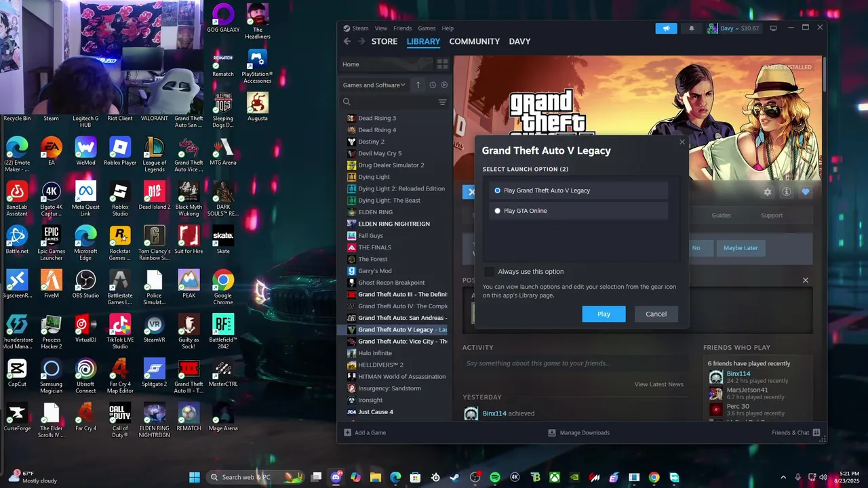Click the library search field
868x488 pixels.
pos(389,102)
